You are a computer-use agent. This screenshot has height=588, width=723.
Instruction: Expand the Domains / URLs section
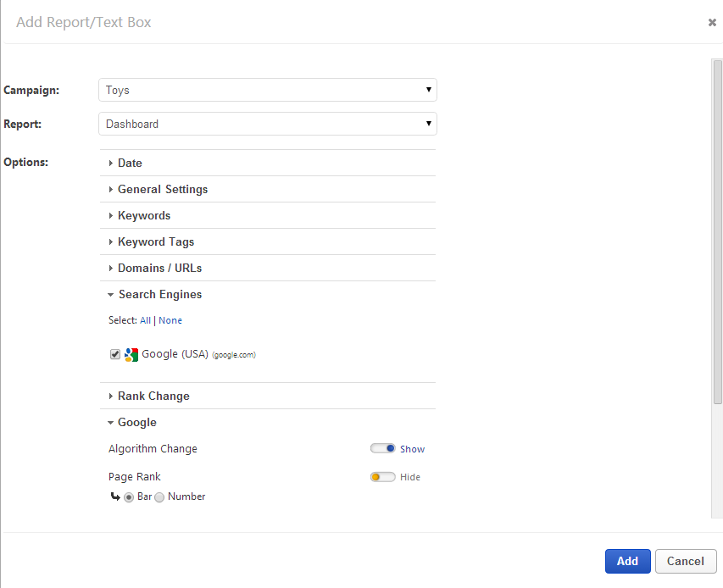(x=159, y=268)
